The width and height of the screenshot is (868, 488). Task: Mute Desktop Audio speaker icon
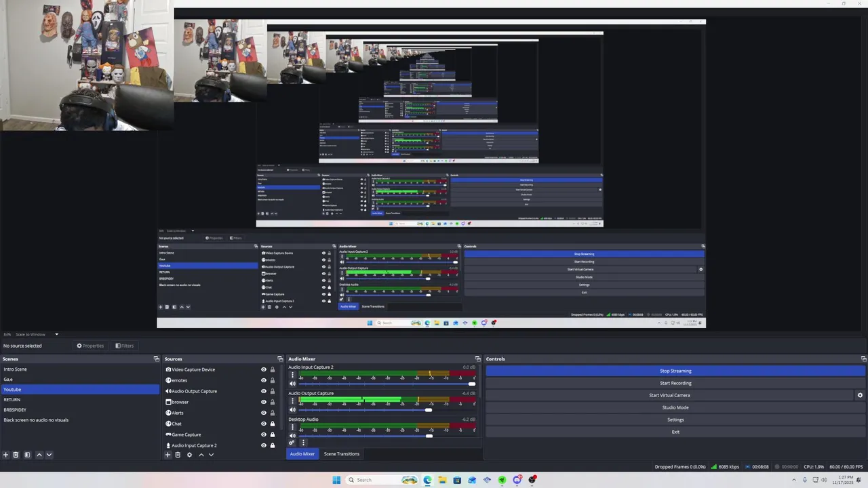pyautogui.click(x=293, y=436)
